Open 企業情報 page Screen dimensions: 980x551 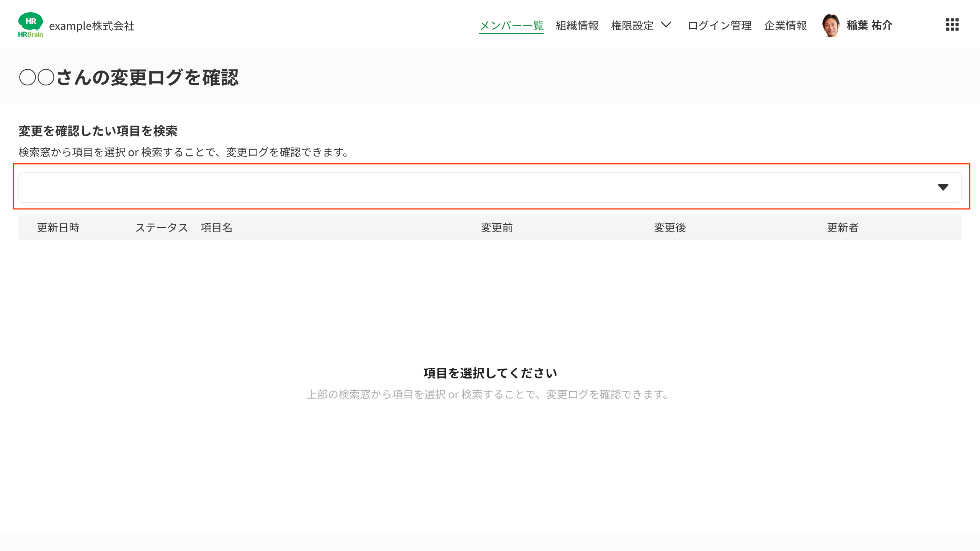click(786, 26)
